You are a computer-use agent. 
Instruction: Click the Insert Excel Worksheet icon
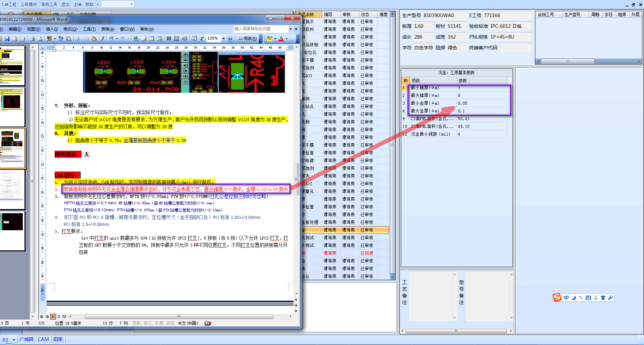coord(159,39)
